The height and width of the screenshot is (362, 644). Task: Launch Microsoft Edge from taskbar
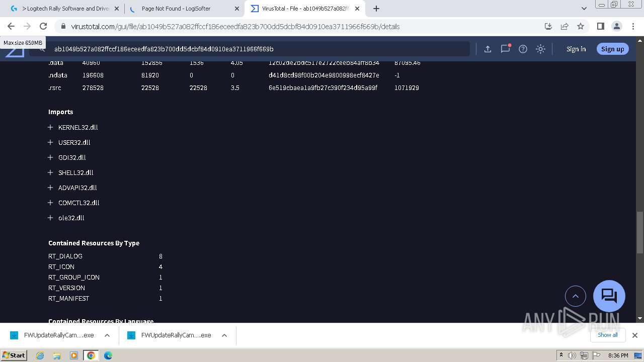[108, 355]
